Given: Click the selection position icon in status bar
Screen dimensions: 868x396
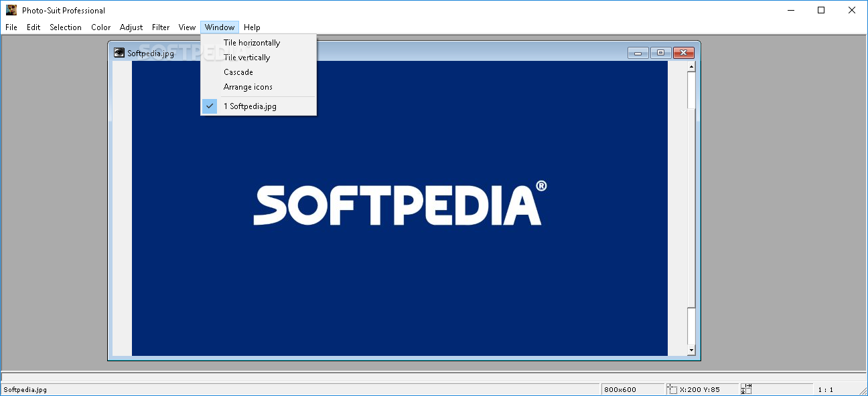Looking at the screenshot, I should click(x=672, y=389).
